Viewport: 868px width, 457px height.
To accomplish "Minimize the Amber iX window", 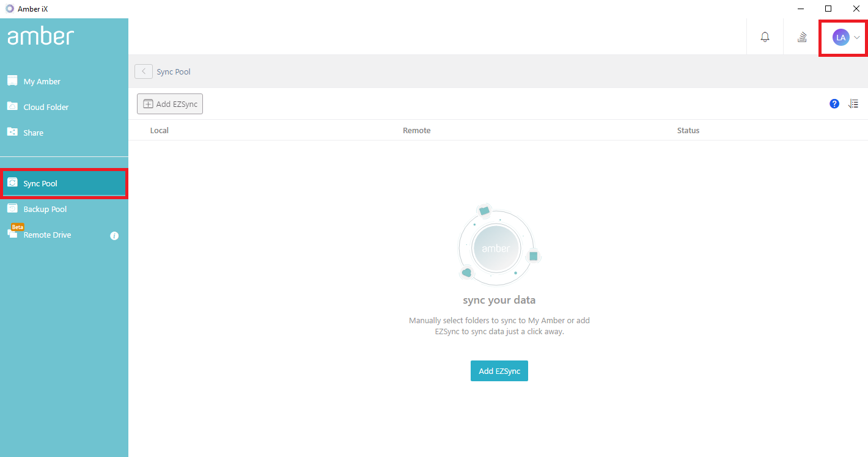I will [800, 9].
